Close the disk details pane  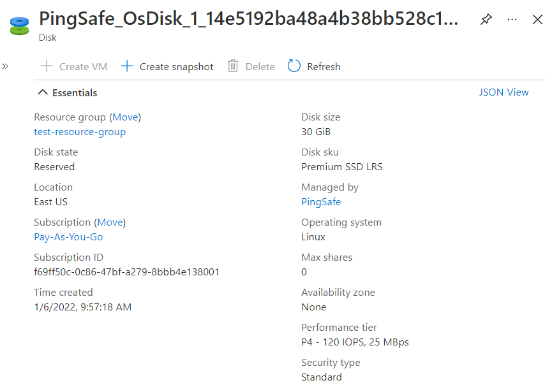537,20
